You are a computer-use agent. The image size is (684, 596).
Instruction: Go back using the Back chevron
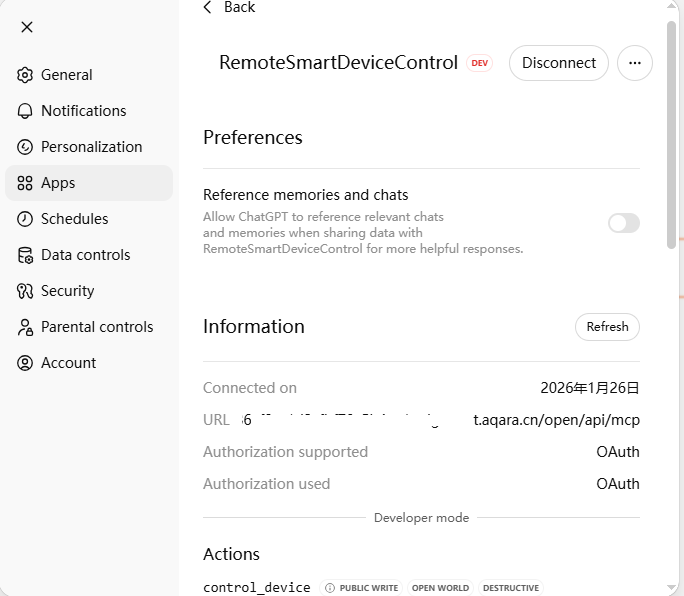(208, 8)
